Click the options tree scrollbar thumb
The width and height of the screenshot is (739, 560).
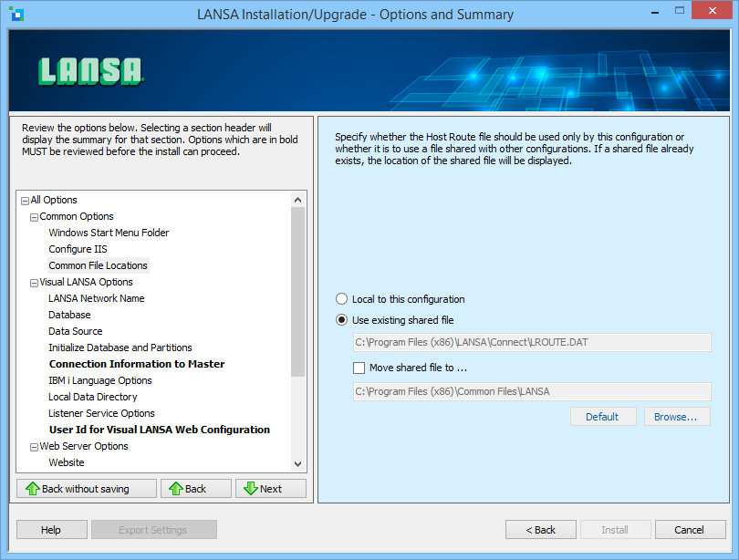pyautogui.click(x=297, y=292)
